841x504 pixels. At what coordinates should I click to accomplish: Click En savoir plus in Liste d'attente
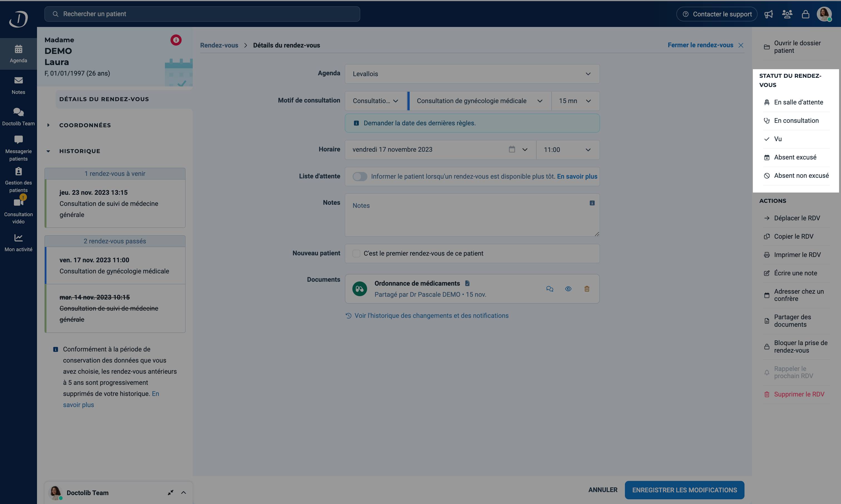[577, 177]
